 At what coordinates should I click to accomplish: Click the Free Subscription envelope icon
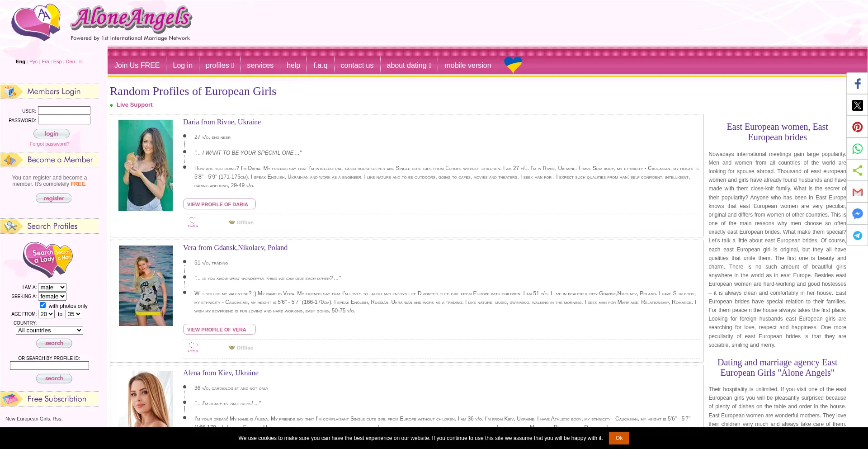[12, 399]
